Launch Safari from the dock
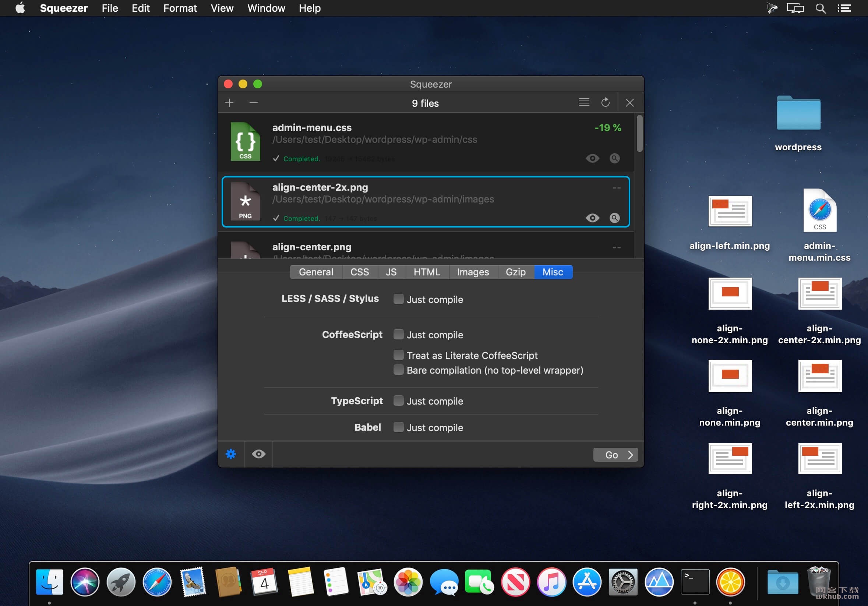The image size is (868, 606). pyautogui.click(x=157, y=582)
